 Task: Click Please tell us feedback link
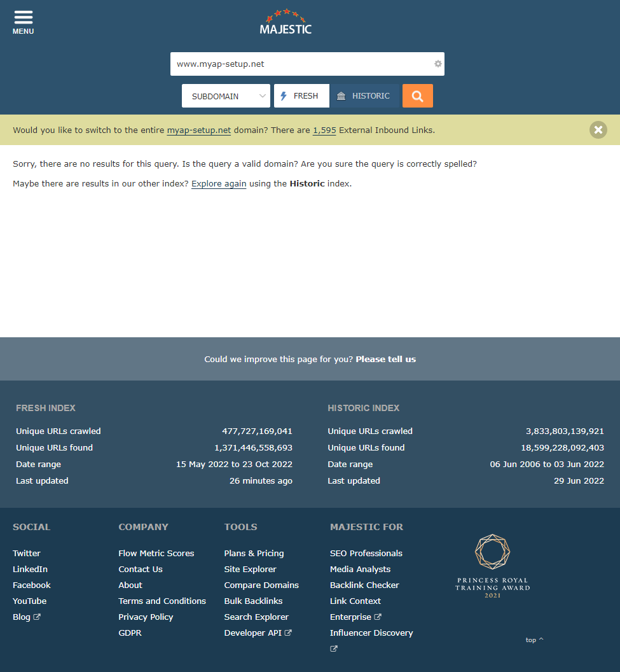click(385, 359)
